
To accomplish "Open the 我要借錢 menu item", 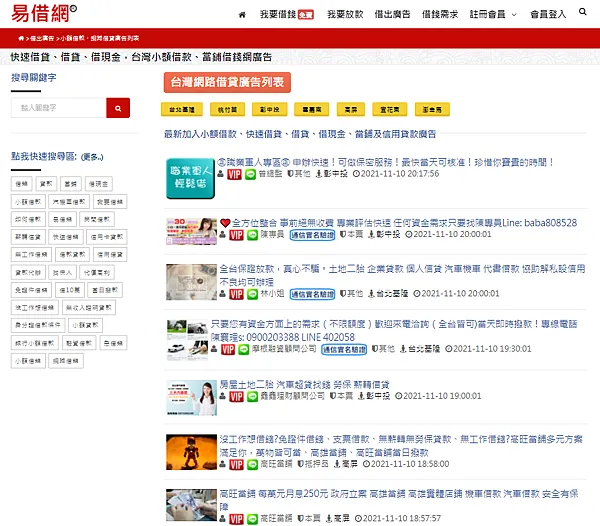I will 287,15.
